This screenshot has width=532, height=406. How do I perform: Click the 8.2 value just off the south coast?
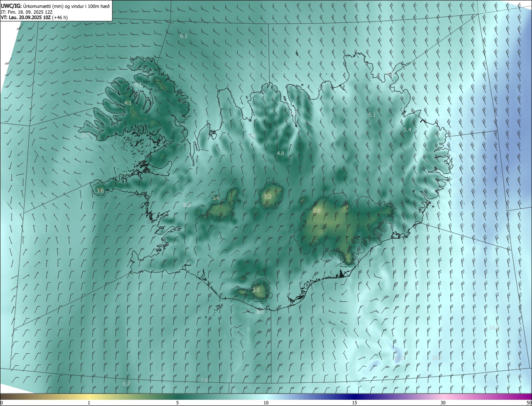pyautogui.click(x=261, y=312)
